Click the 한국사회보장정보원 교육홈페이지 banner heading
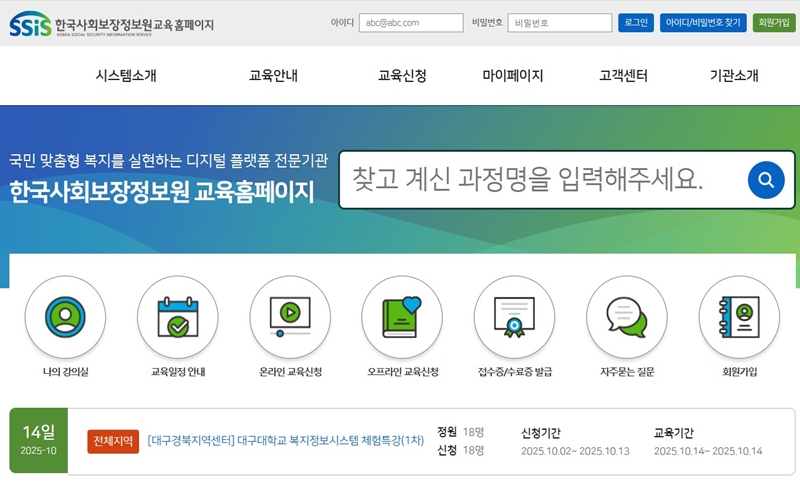Image resolution: width=800 pixels, height=500 pixels. point(162,192)
